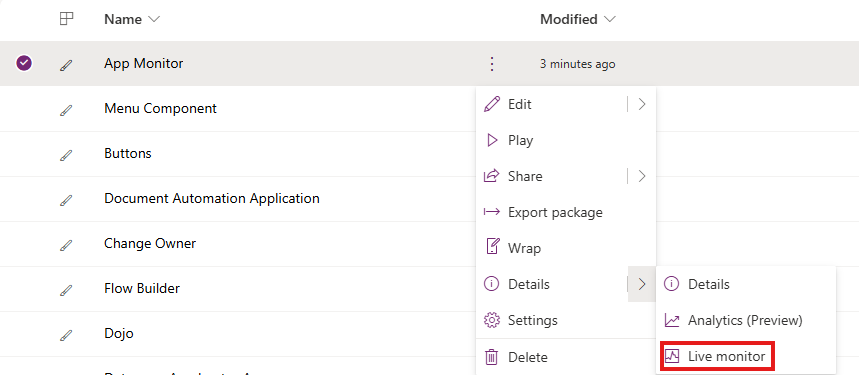Click the table layout icon in the column header
The height and width of the screenshot is (375, 859).
66,19
